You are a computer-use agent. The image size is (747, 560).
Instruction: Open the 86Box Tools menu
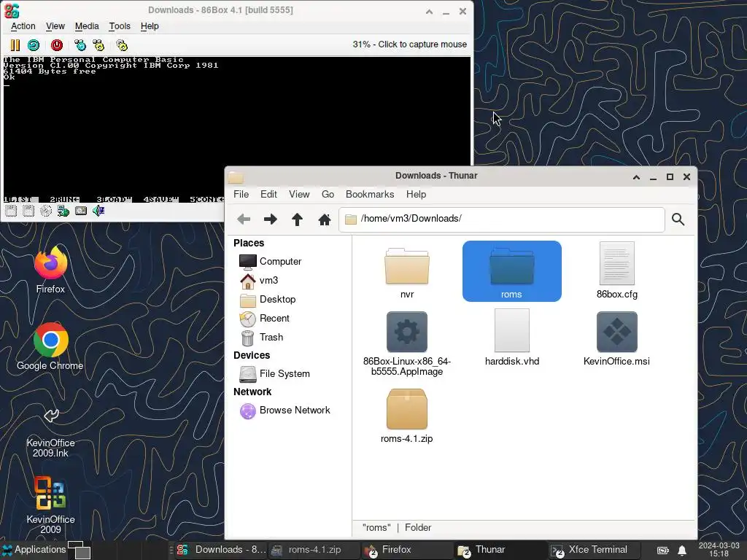point(119,26)
